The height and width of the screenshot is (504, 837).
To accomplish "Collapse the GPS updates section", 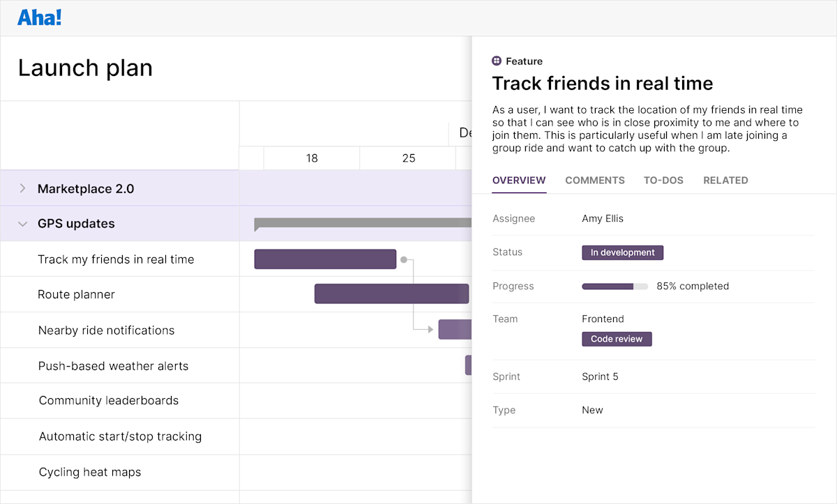I will click(22, 223).
